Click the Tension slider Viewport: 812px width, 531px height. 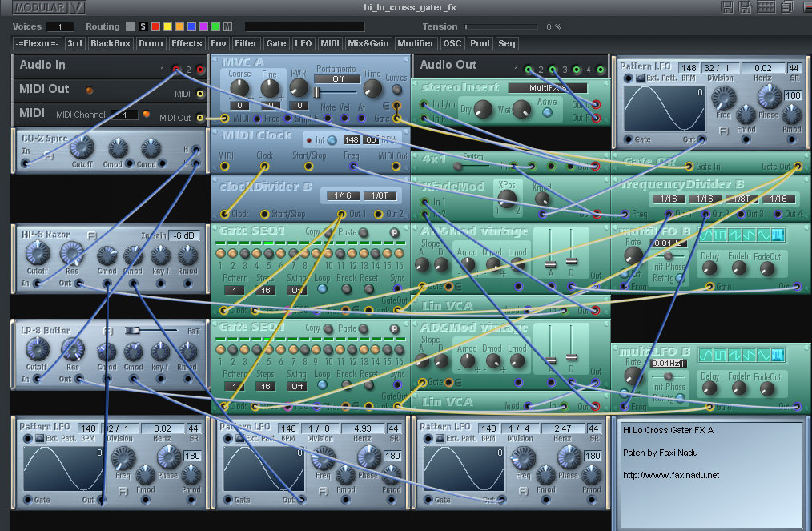point(501,26)
